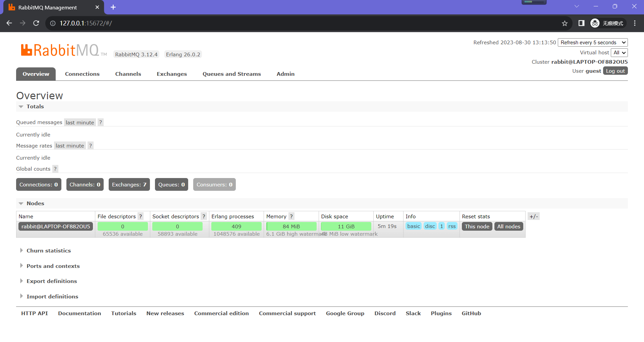The width and height of the screenshot is (644, 342).
Task: Reload the page with refresh icon
Action: 36,23
